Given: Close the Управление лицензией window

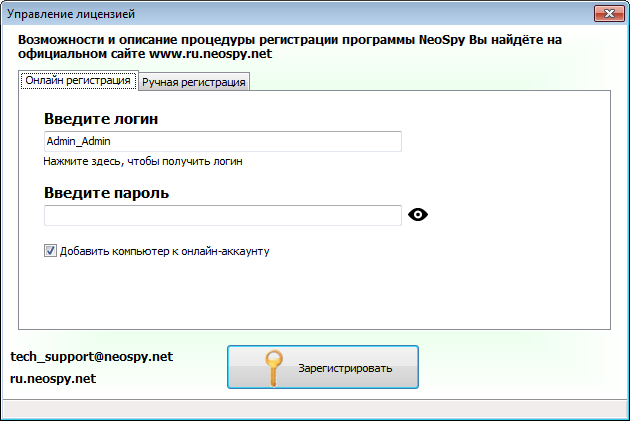Looking at the screenshot, I should (610, 14).
